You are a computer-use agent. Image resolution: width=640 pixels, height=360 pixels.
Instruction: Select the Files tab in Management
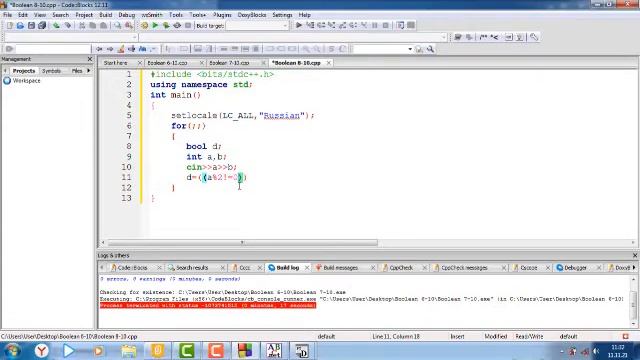coord(77,71)
